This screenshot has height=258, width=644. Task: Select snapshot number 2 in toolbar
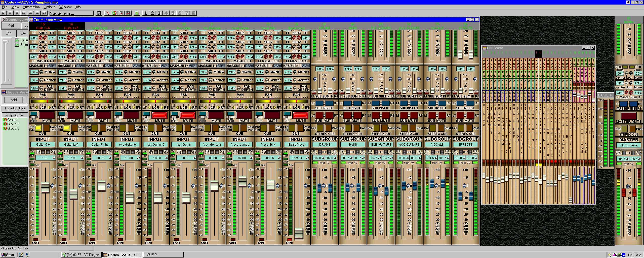pos(152,13)
